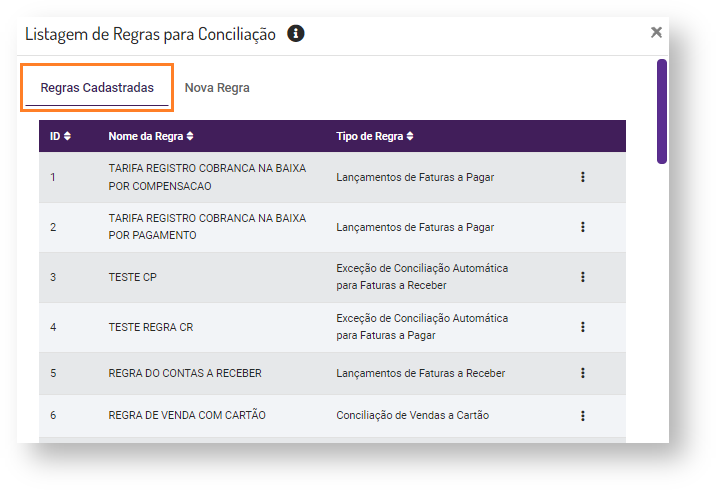Select rule name TESTE CP

click(133, 277)
